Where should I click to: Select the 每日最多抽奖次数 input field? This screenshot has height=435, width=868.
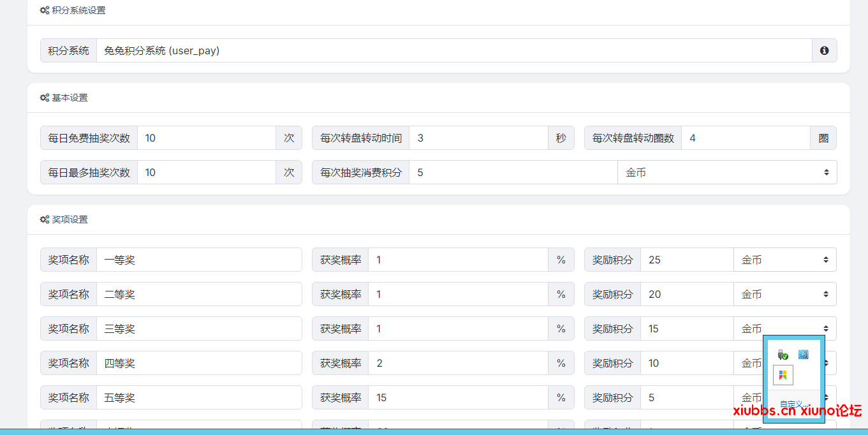(206, 172)
